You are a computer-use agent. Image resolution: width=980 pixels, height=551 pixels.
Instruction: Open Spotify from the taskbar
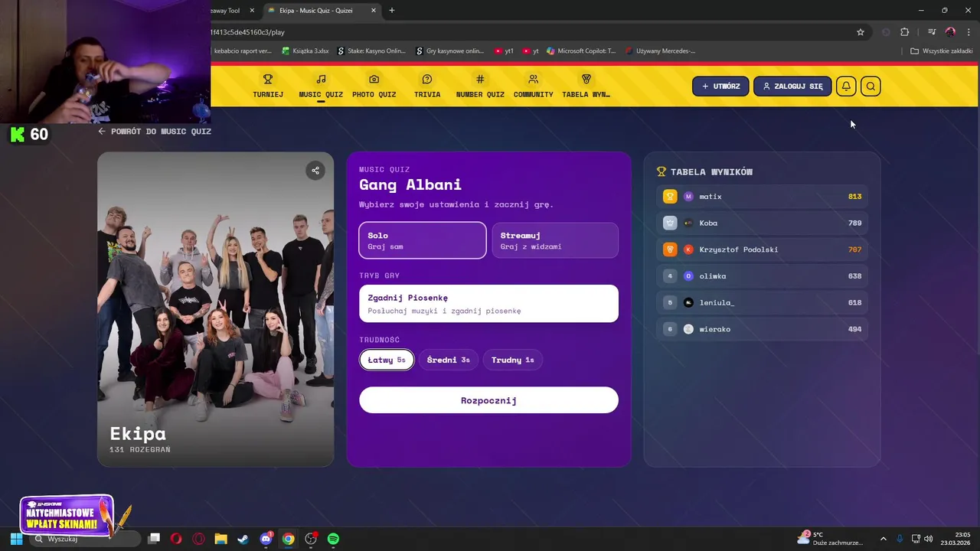tap(333, 539)
